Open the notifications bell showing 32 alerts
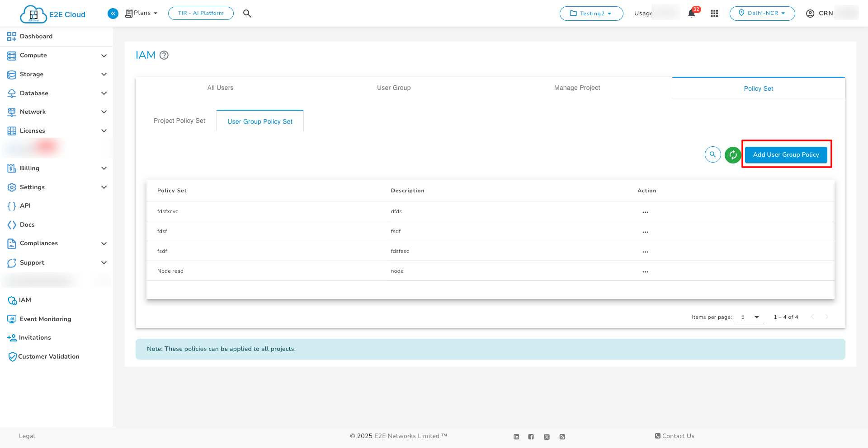 coord(691,13)
